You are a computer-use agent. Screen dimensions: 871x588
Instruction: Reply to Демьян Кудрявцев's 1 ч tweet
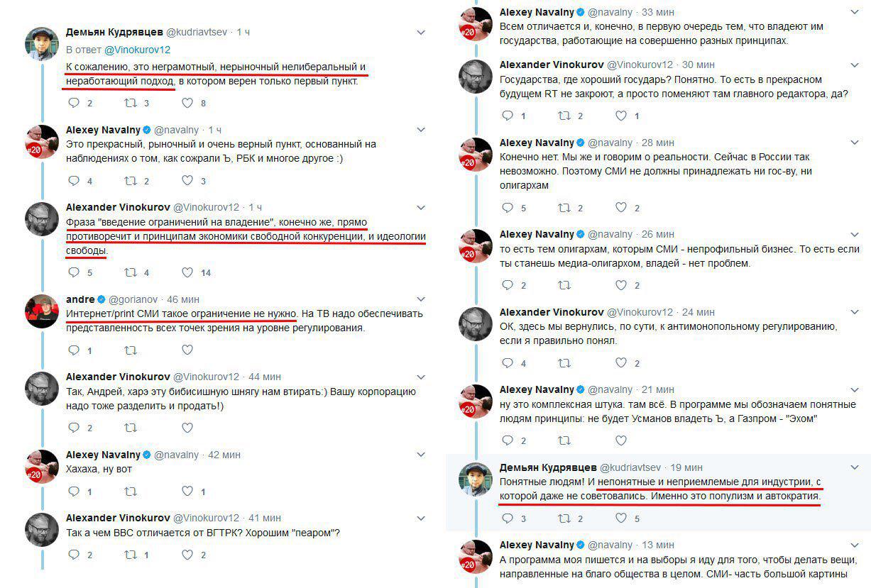(x=74, y=103)
